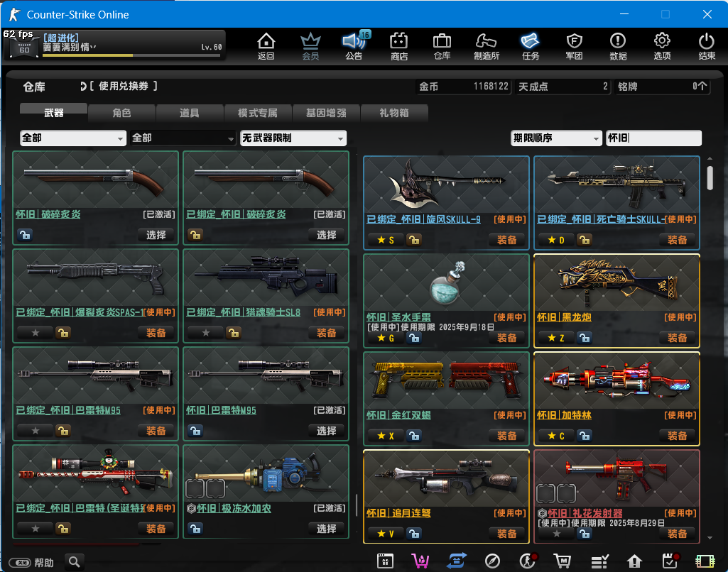Toggle favorite star on 已绑定_怀旧|猎魂骑士SL8
The image size is (728, 572).
206,333
